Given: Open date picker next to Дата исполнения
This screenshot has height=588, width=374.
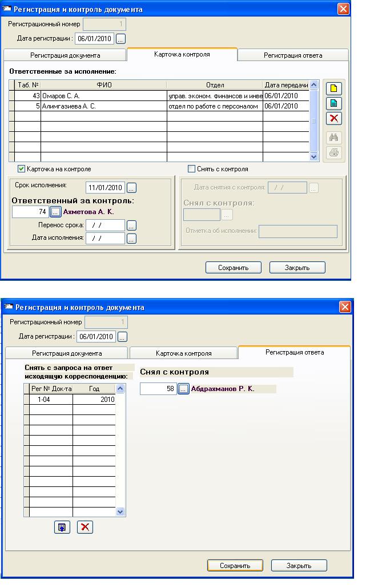Looking at the screenshot, I should (x=131, y=239).
